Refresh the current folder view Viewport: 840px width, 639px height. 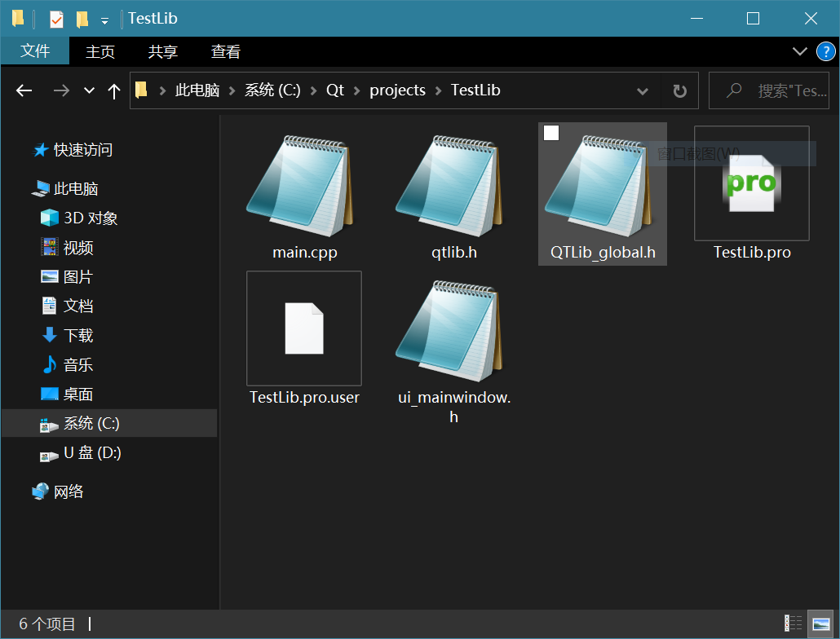[x=679, y=90]
